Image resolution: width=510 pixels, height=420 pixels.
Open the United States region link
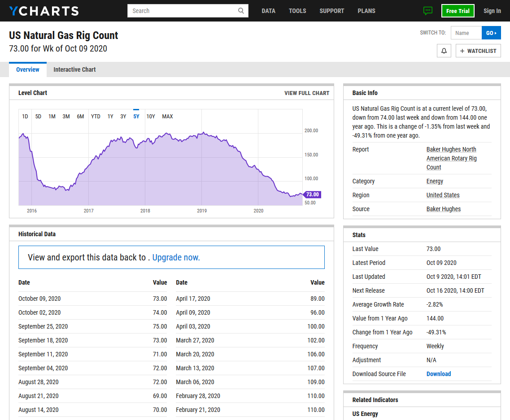point(443,195)
